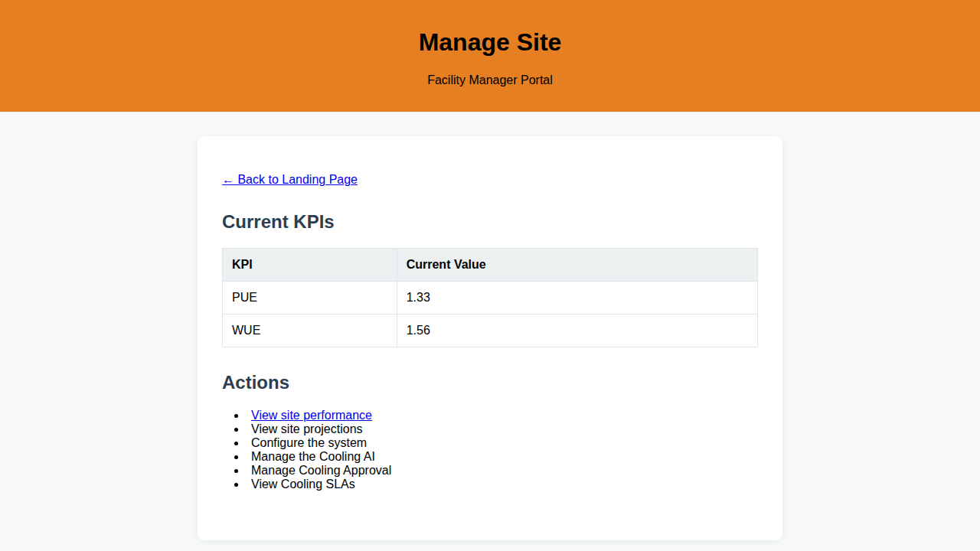Go back to the Landing Page link
This screenshot has width=980, height=551.
tap(289, 179)
